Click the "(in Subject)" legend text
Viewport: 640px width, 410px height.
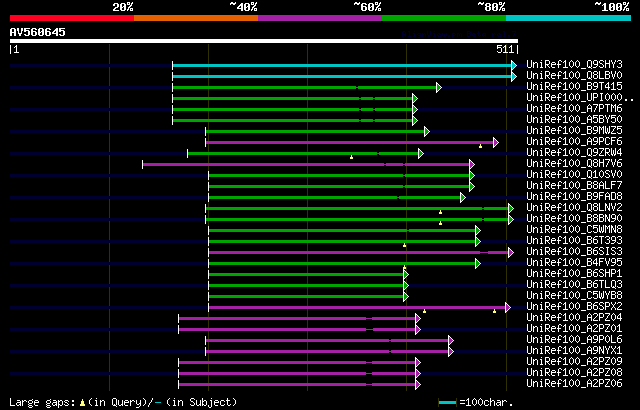pos(202,403)
